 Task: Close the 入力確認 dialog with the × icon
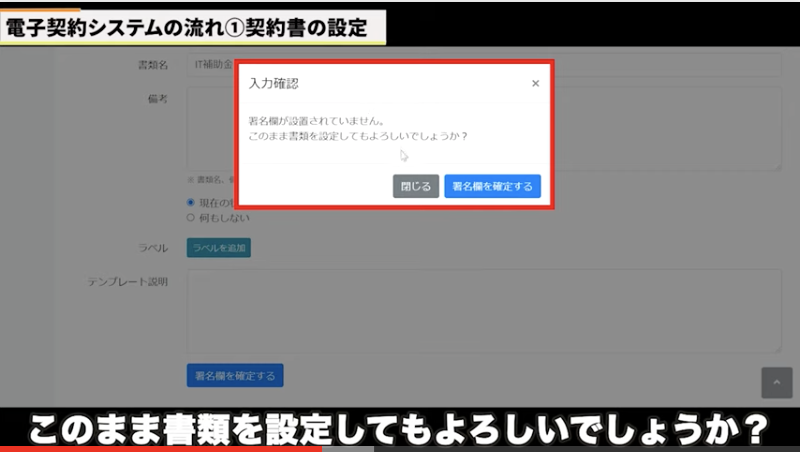535,84
